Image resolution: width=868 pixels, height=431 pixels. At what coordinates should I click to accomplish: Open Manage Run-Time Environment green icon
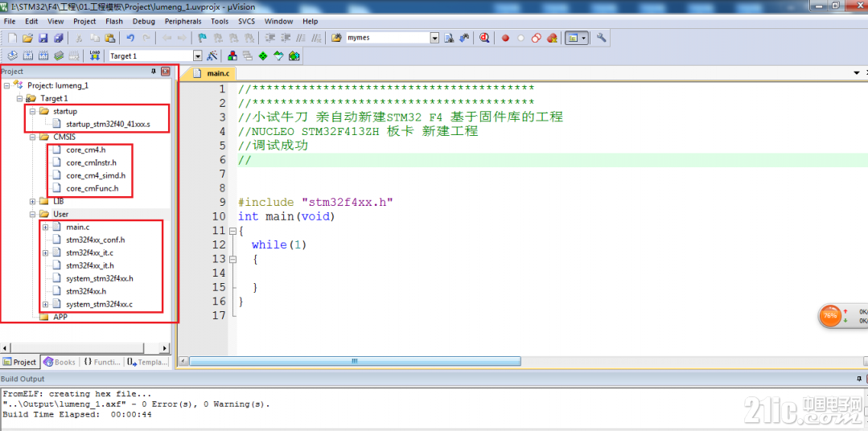point(263,55)
